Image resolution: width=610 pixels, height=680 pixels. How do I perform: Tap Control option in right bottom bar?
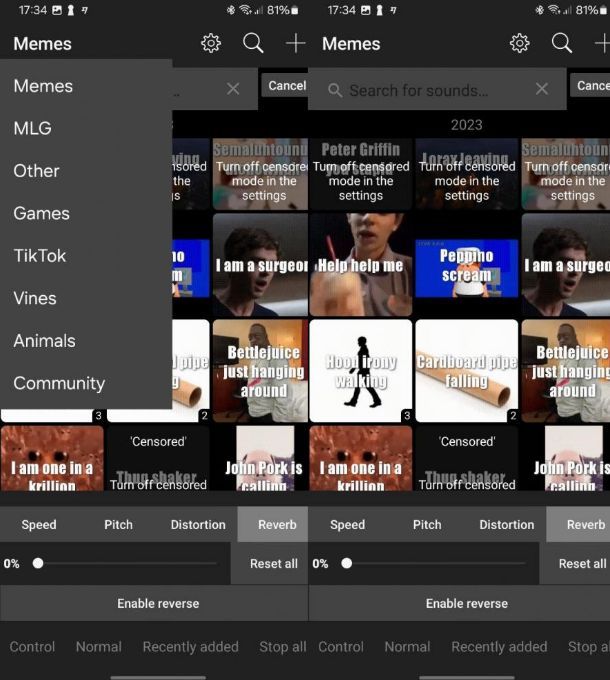coord(341,647)
